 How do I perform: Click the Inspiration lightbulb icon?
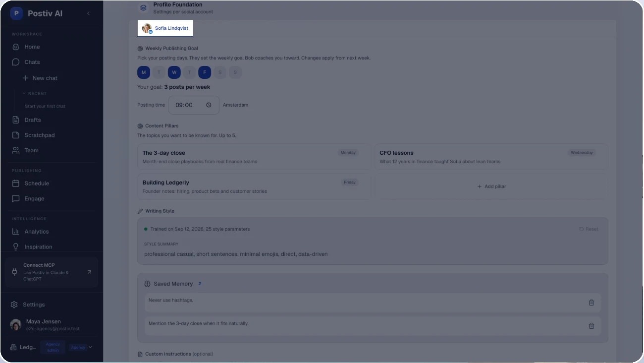click(15, 246)
